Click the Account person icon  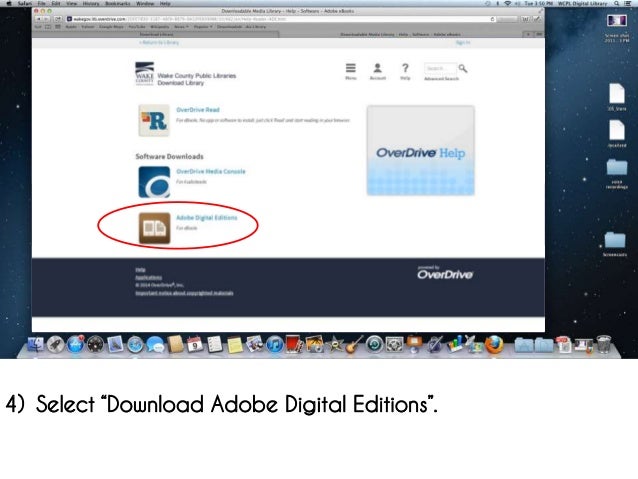pos(378,68)
